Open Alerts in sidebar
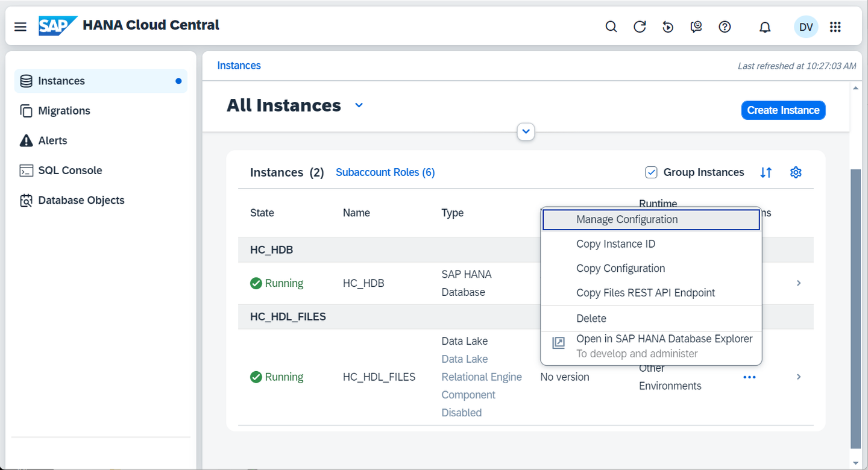Image resolution: width=868 pixels, height=470 pixels. pos(101,140)
